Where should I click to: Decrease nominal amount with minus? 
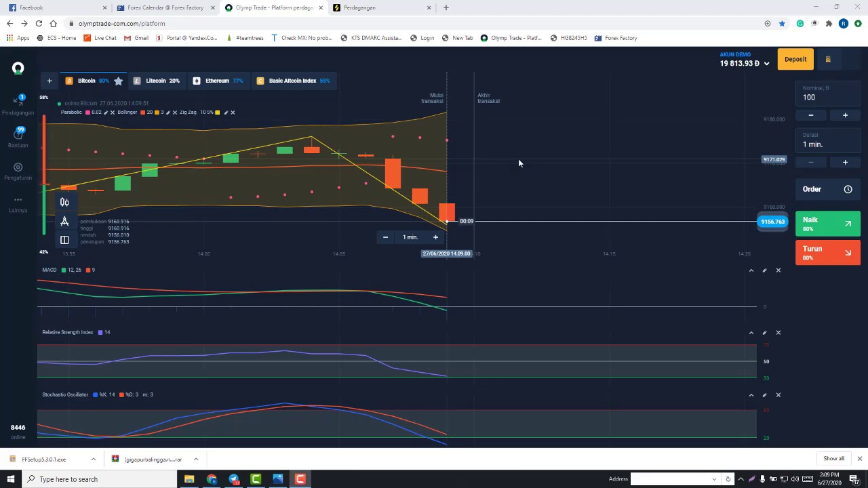coord(811,115)
